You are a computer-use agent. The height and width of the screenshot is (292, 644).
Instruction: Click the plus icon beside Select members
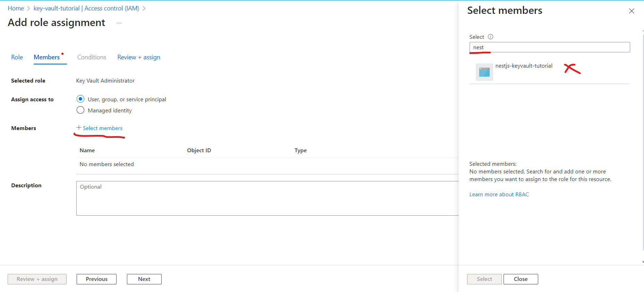(79, 128)
